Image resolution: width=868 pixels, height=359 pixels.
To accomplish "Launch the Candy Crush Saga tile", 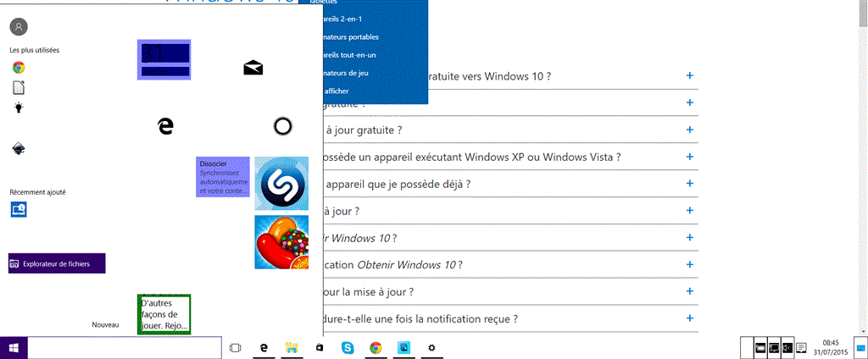I will click(x=281, y=242).
